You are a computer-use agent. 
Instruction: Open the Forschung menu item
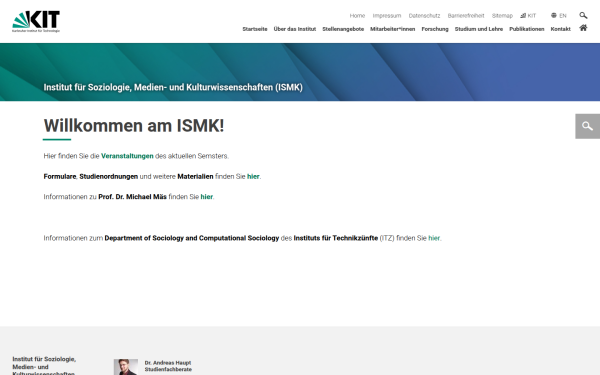click(435, 29)
